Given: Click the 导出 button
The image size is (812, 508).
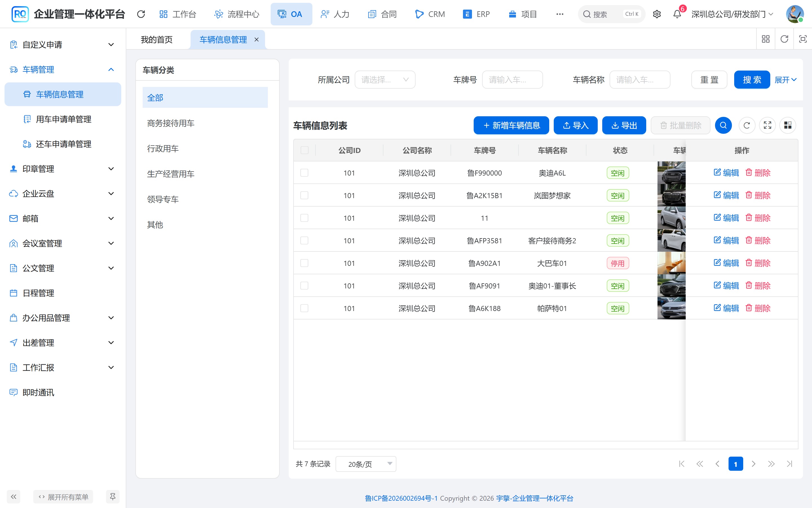Looking at the screenshot, I should [x=624, y=125].
